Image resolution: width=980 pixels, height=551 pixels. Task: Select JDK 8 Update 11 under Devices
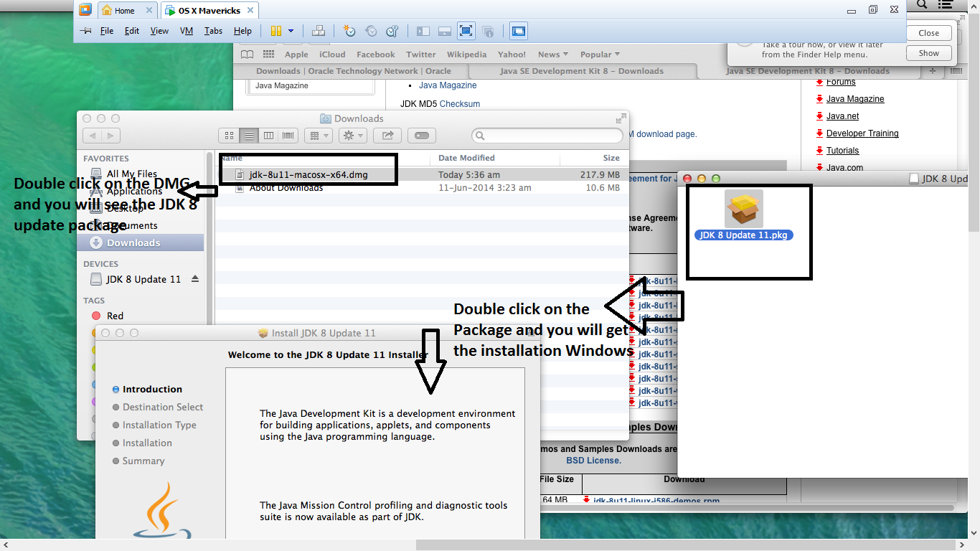(x=143, y=279)
